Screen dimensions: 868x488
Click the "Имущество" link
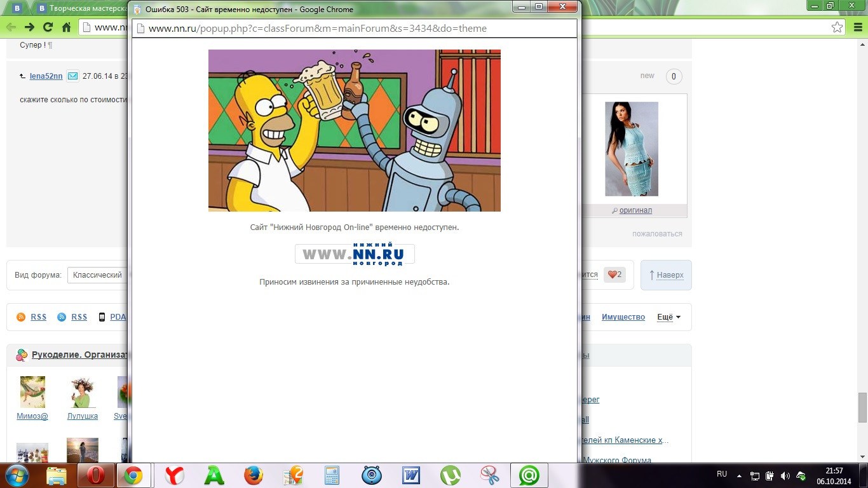623,317
